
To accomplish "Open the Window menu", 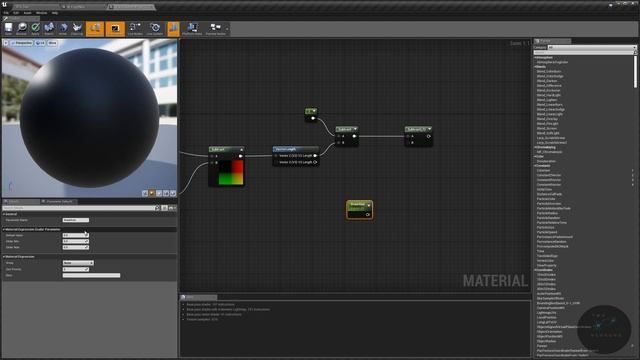I will 41,13.
